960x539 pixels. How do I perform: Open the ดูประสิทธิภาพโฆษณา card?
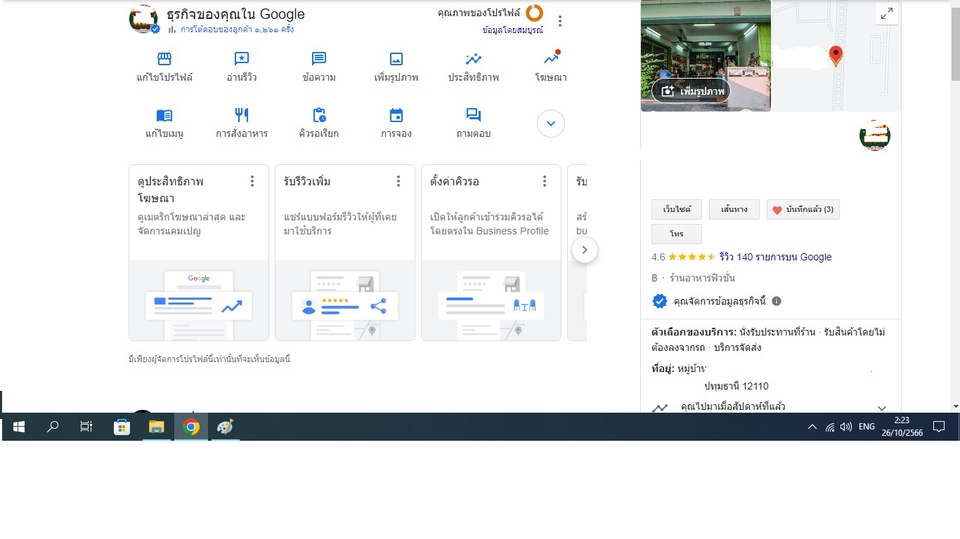point(198,252)
